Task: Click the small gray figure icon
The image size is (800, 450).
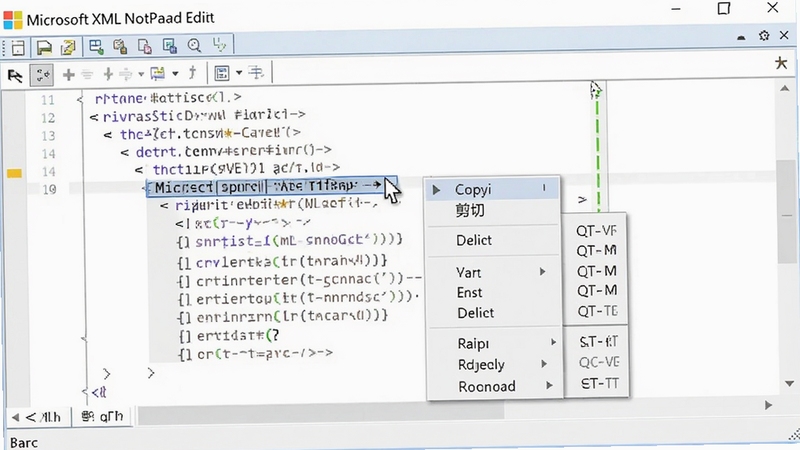Action: [x=192, y=73]
